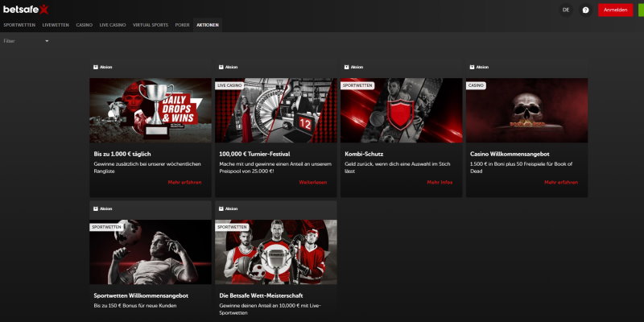Click the CASINO badge on skull banner

(476, 85)
